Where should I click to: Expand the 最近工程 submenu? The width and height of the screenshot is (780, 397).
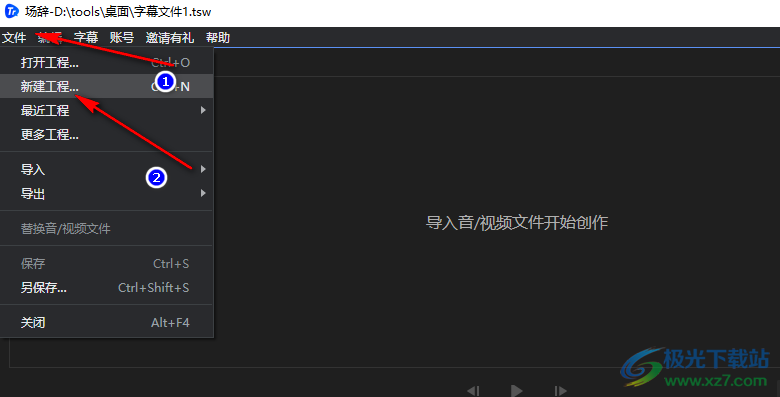[106, 110]
